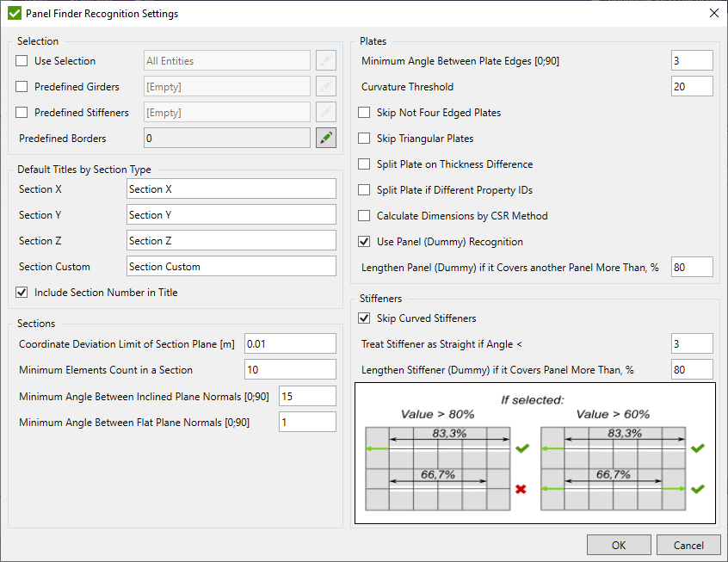Viewport: 728px width, 562px height.
Task: Click the Predefined Borders green pencil edit icon
Action: (325, 138)
